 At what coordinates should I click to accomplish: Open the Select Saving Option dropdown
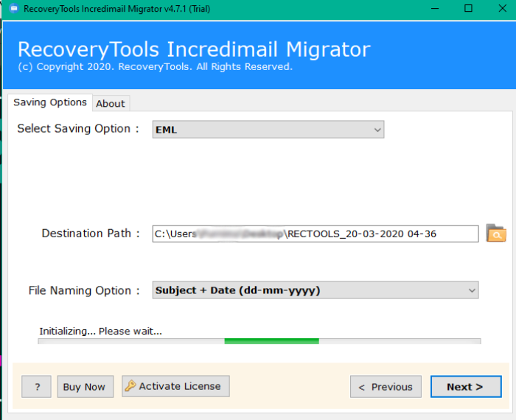[x=268, y=130]
